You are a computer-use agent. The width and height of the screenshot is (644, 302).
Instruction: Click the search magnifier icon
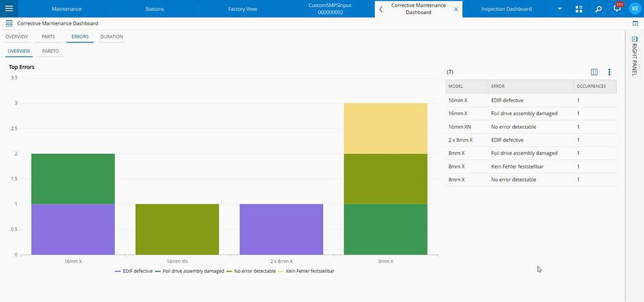598,9
